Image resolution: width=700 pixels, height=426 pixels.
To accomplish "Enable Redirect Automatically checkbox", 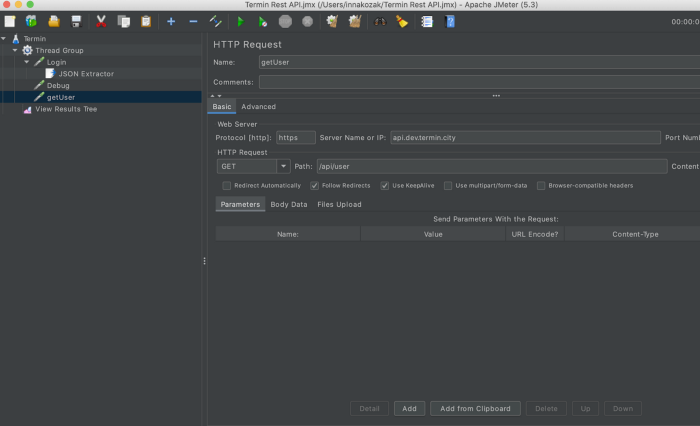I will pyautogui.click(x=227, y=185).
